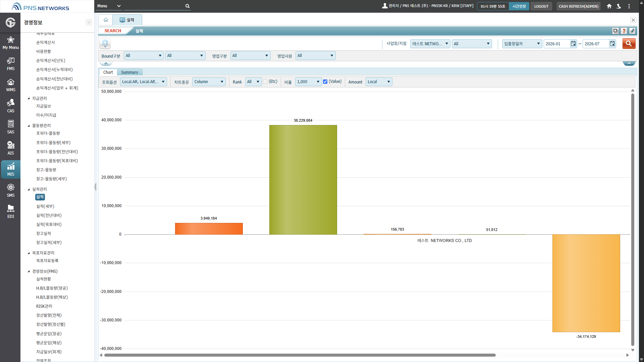Screen dimensions: 644x362
Task: Click the help question mark icon
Action: coord(624,31)
